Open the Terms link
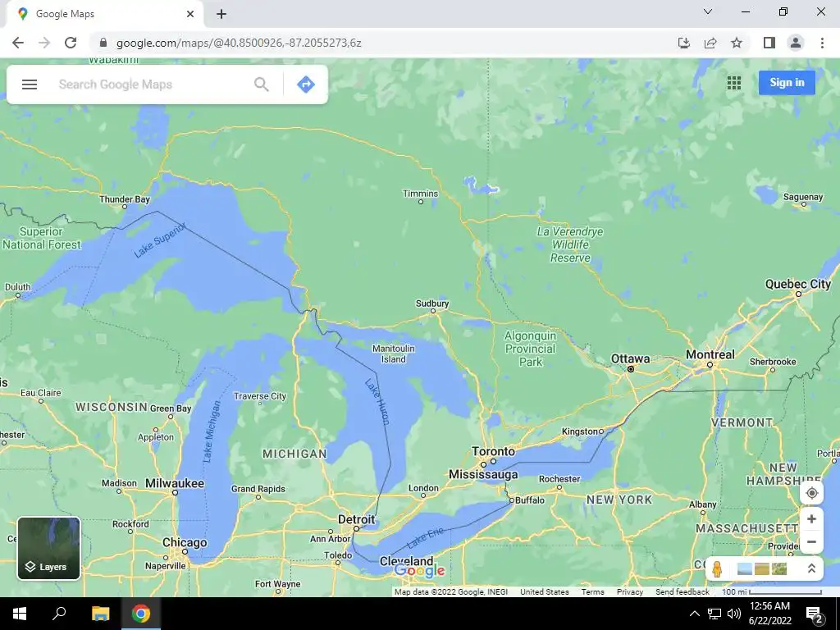Screen dimensions: 840x630 (592, 591)
